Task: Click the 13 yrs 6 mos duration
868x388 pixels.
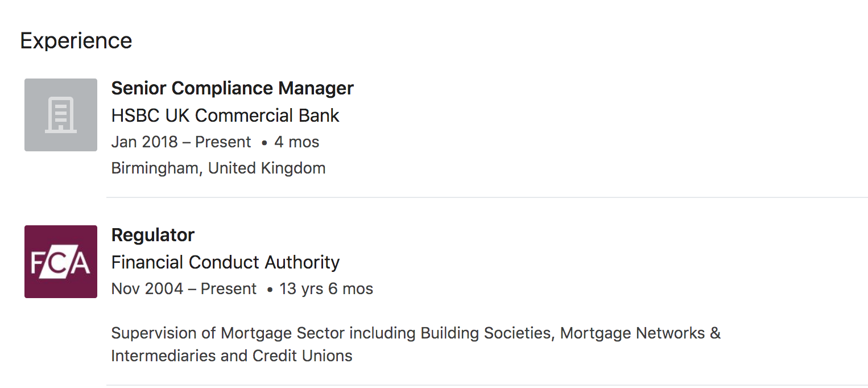Action: tap(326, 289)
